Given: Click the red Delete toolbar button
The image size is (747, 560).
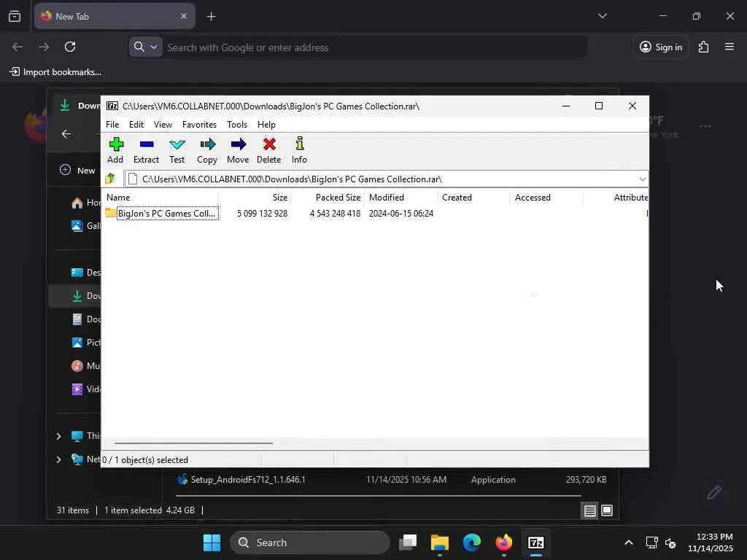Looking at the screenshot, I should coord(268,150).
